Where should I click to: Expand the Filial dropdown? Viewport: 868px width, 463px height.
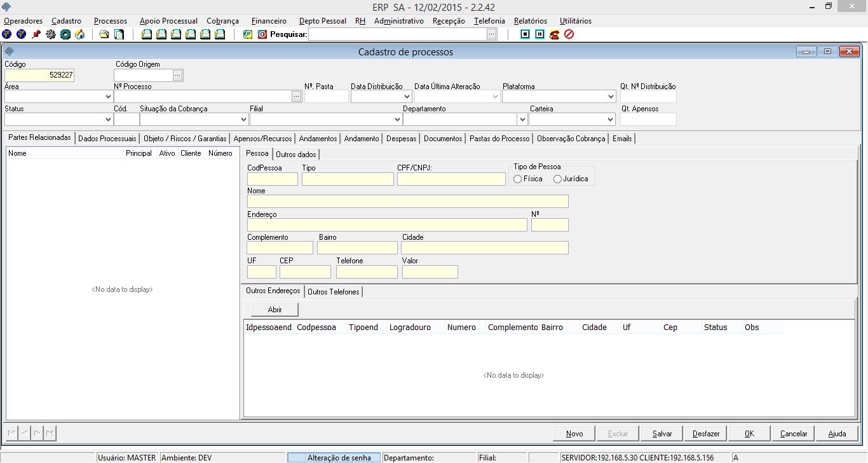click(398, 119)
